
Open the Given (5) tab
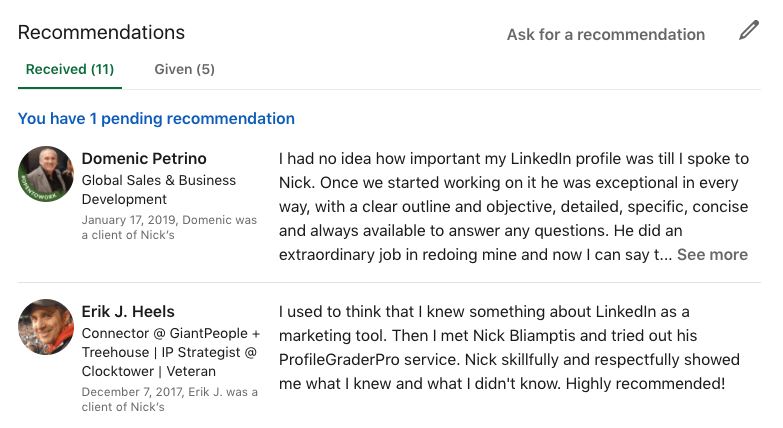pyautogui.click(x=184, y=70)
